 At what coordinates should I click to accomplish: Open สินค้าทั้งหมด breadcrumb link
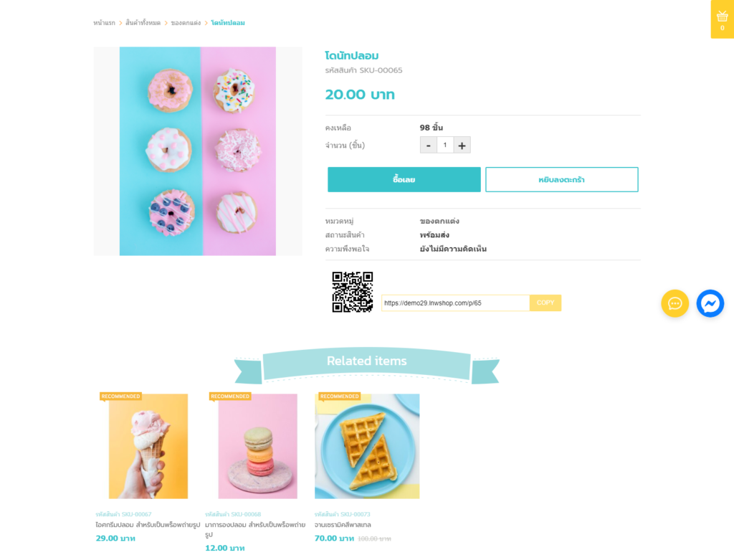[143, 23]
